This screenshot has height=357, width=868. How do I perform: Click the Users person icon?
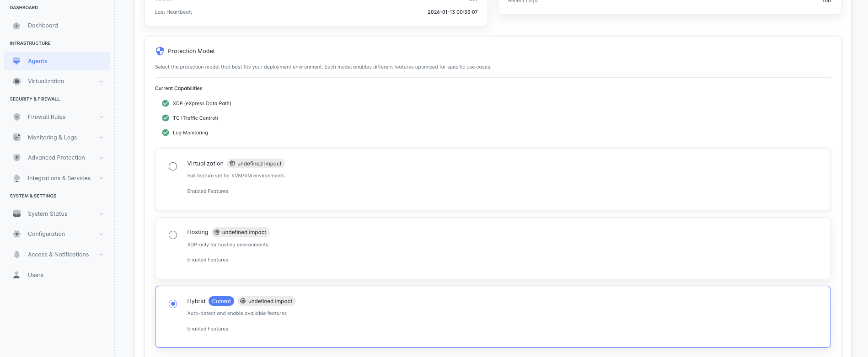[17, 275]
